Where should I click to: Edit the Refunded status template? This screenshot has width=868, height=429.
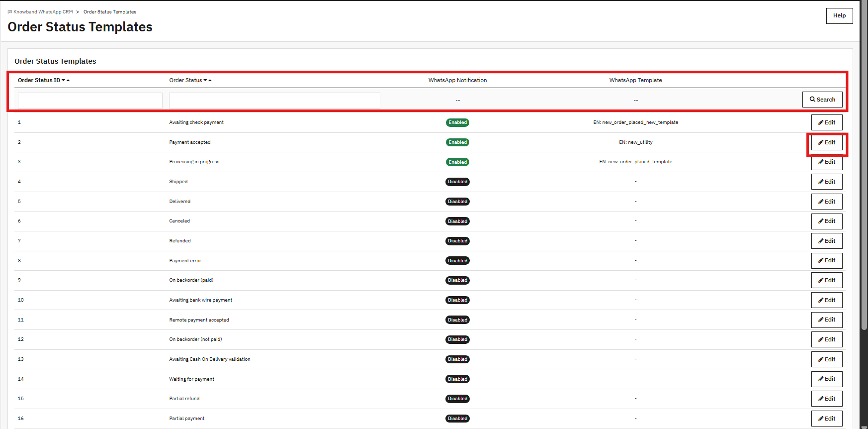827,241
